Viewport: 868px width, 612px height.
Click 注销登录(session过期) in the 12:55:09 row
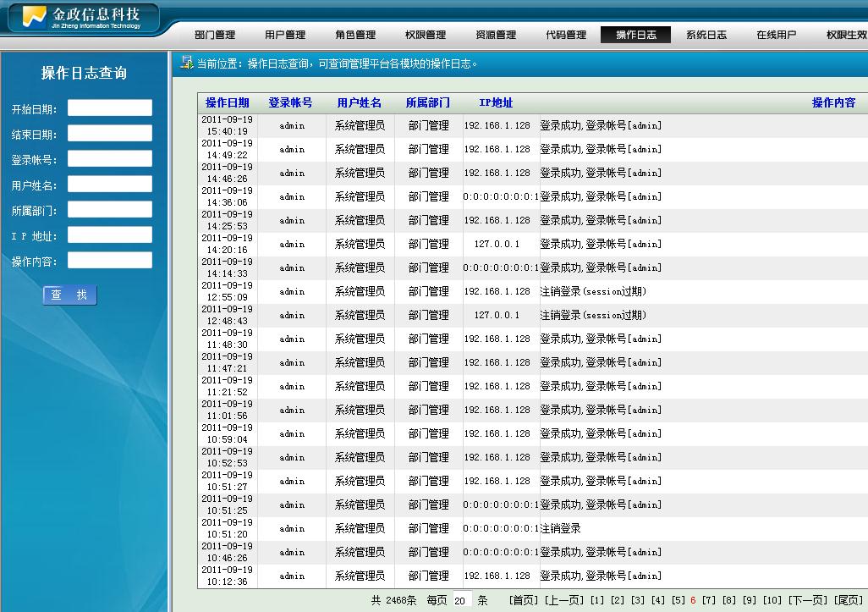593,291
